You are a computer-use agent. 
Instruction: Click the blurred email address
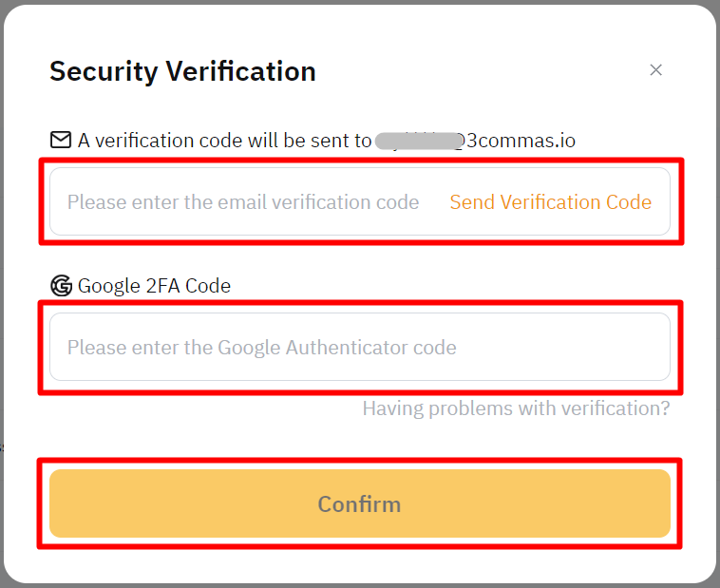point(414,141)
